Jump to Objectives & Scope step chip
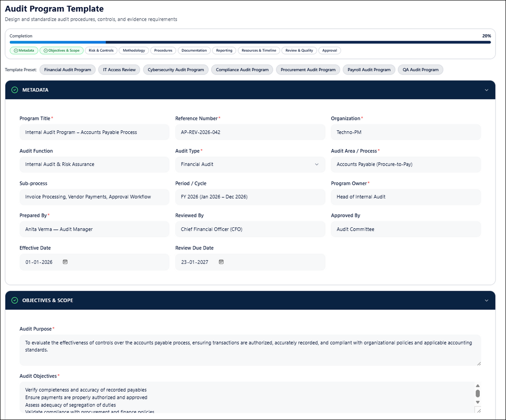This screenshot has height=420, width=506. 62,50
